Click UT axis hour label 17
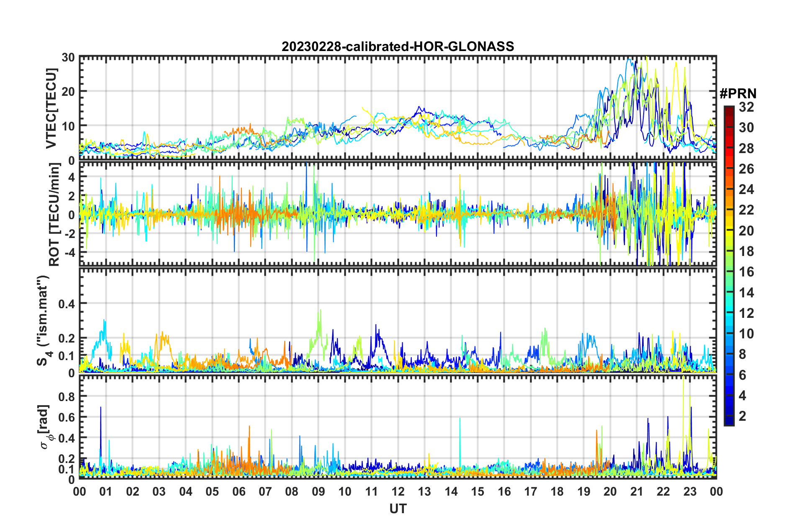 pyautogui.click(x=531, y=491)
